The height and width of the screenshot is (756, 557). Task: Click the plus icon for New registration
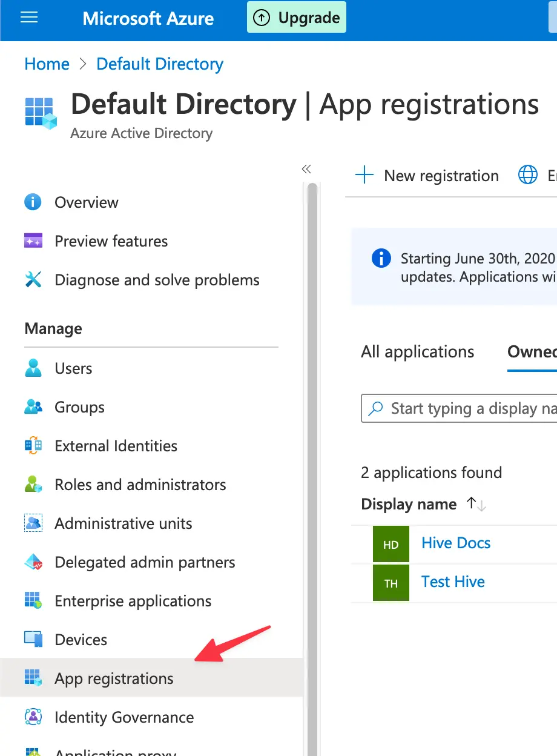(x=364, y=175)
